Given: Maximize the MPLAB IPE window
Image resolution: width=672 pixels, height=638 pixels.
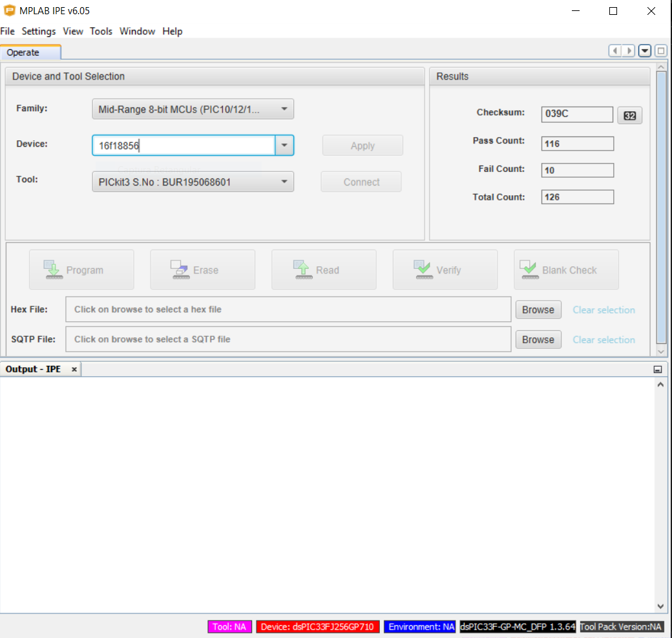Looking at the screenshot, I should [x=613, y=11].
